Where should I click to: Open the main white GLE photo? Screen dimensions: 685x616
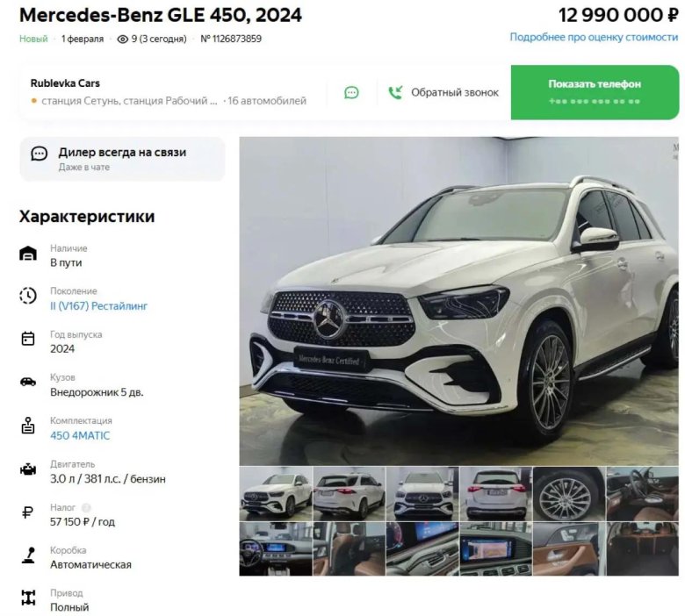pyautogui.click(x=458, y=301)
